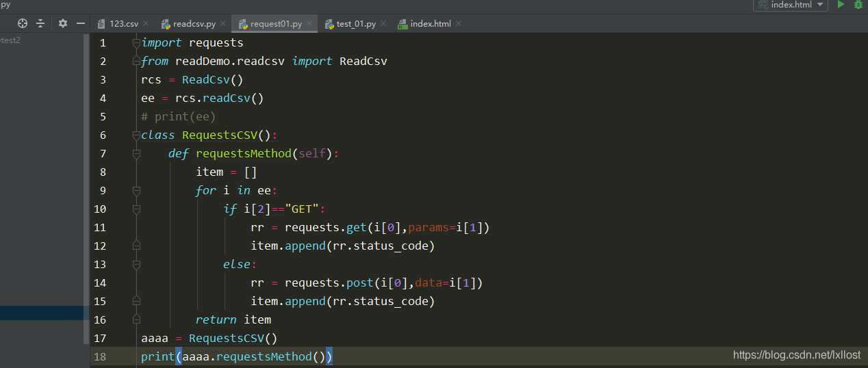This screenshot has width=868, height=368.
Task: Click the 'for i in ee:' statement
Action: tap(237, 191)
